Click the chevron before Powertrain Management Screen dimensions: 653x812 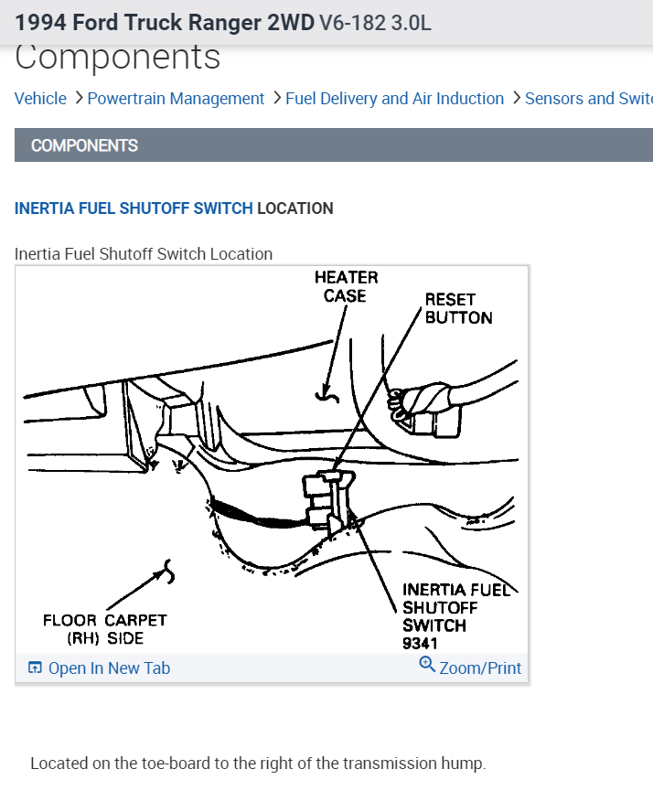(78, 98)
